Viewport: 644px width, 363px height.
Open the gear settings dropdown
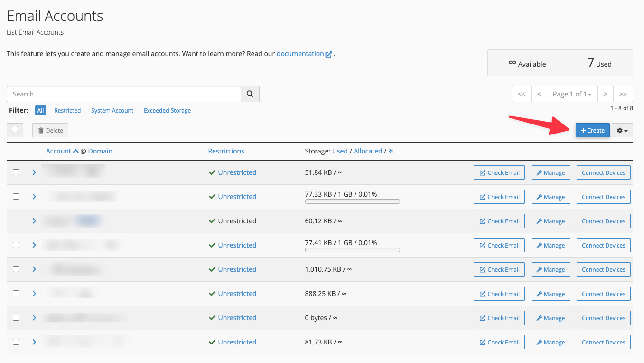pyautogui.click(x=622, y=130)
